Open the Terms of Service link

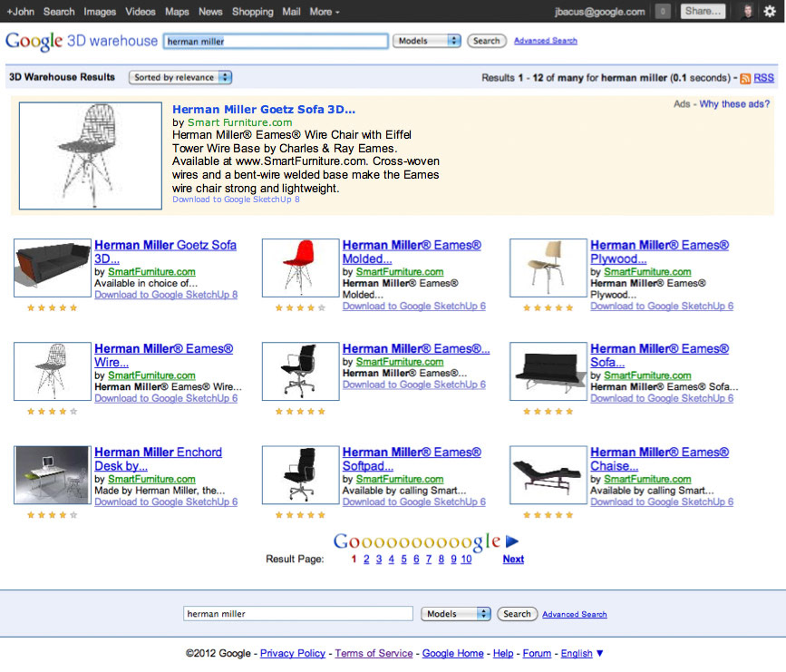click(x=374, y=654)
